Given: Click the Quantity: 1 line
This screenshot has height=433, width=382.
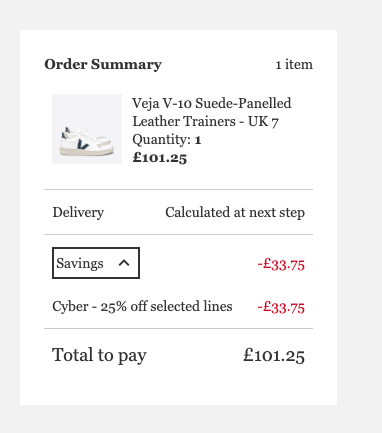Looking at the screenshot, I should (167, 140).
